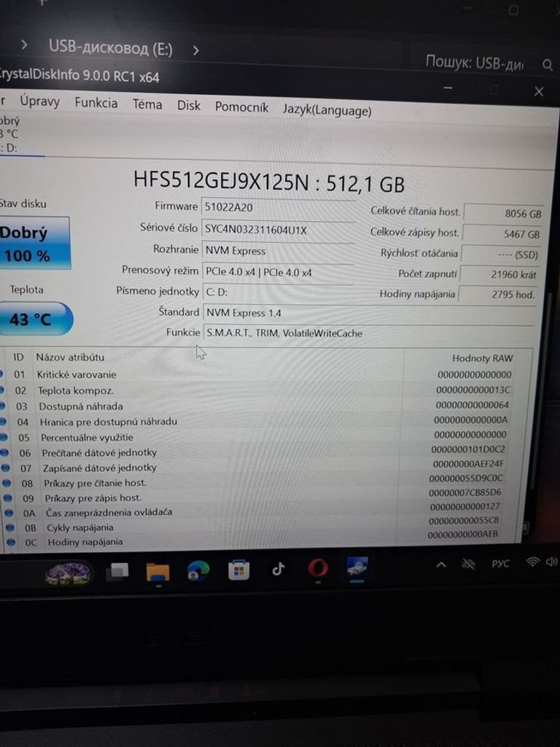Click the disk model title HFS512GEJ9X125N
Viewport: 560px width, 747px height.
click(221, 181)
